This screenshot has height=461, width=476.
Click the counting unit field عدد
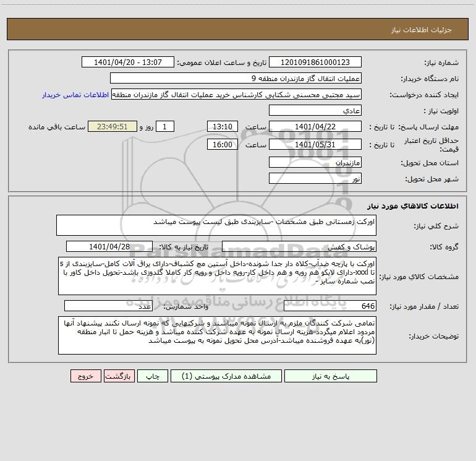pos(108,306)
